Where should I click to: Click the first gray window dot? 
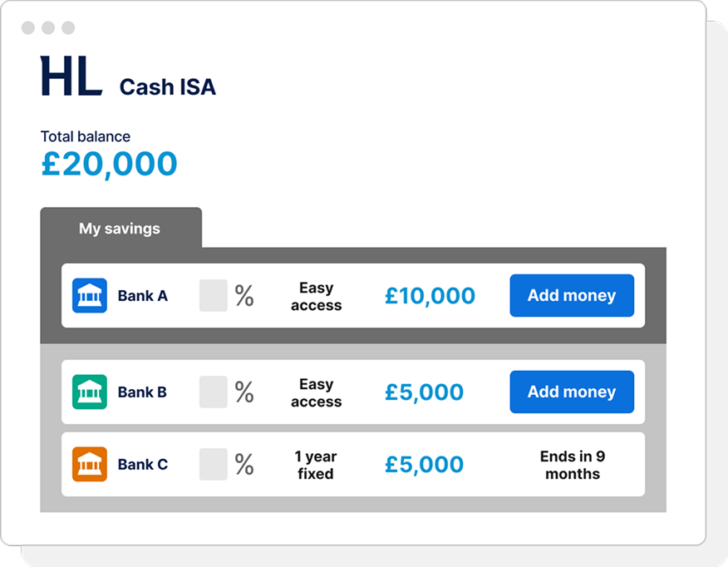pyautogui.click(x=28, y=28)
